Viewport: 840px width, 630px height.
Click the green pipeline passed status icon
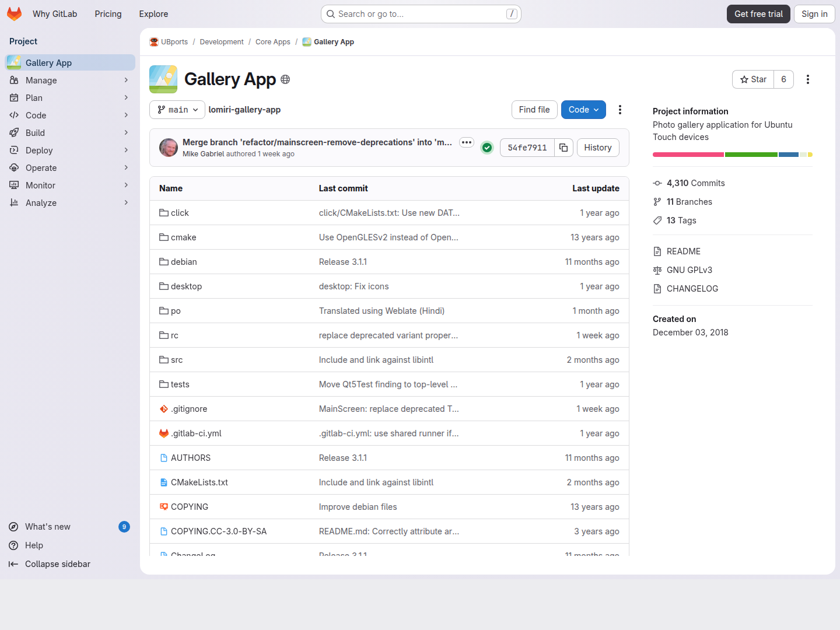(487, 148)
